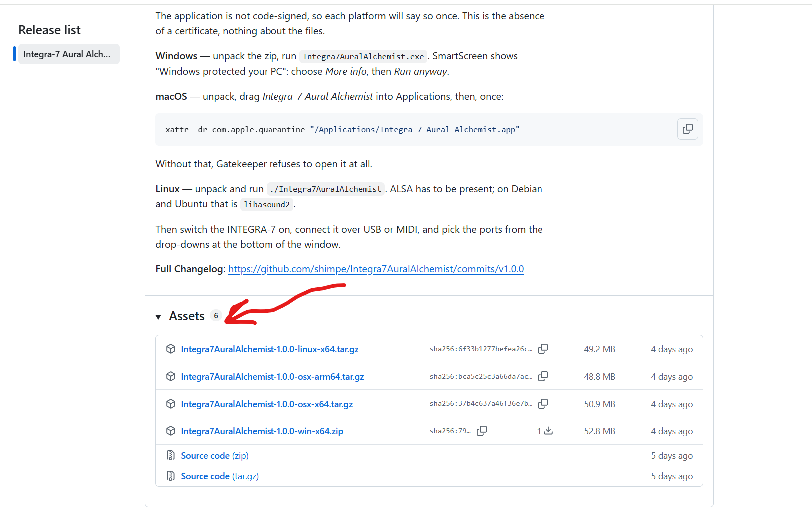The image size is (812, 527).
Task: Click the sha256:6f33b1277befea26c hash text
Action: tap(481, 349)
